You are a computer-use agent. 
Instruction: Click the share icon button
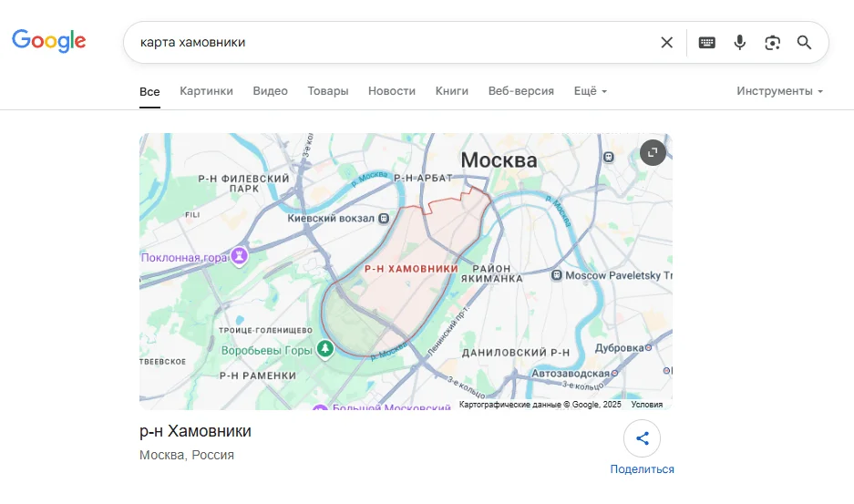(x=642, y=438)
